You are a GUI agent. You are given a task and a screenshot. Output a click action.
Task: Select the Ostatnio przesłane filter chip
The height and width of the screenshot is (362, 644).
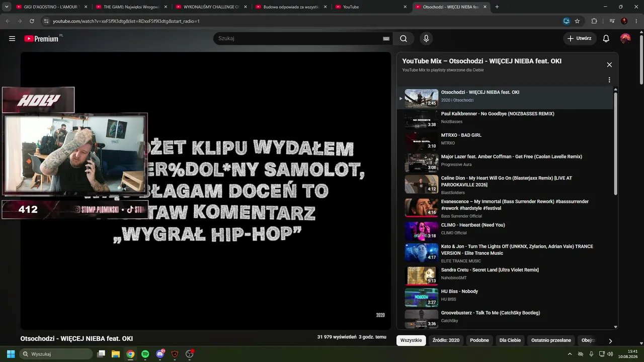[551, 340]
